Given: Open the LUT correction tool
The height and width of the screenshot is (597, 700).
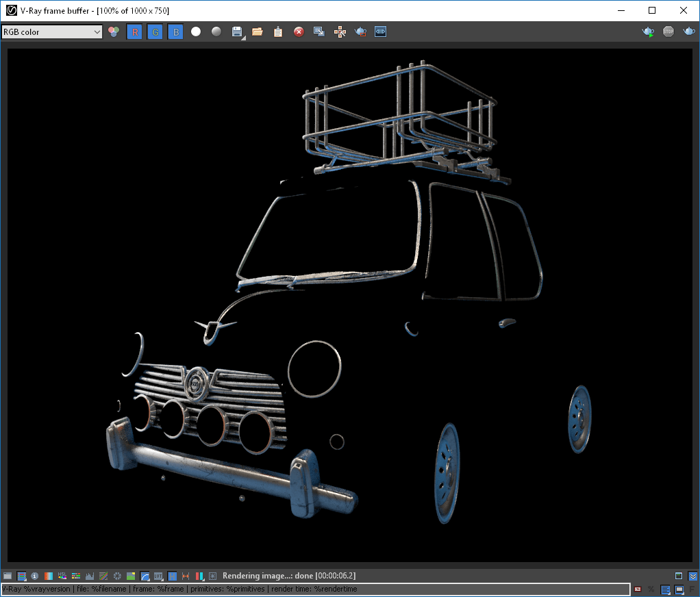Looking at the screenshot, I should pos(158,576).
